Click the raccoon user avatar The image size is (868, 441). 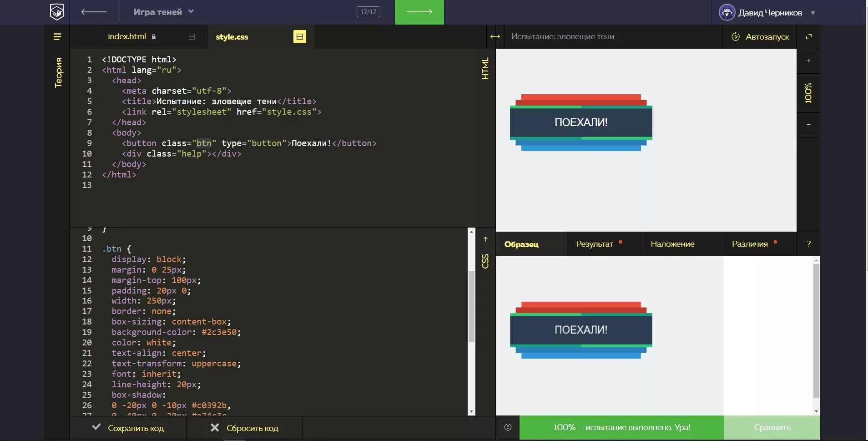click(727, 12)
